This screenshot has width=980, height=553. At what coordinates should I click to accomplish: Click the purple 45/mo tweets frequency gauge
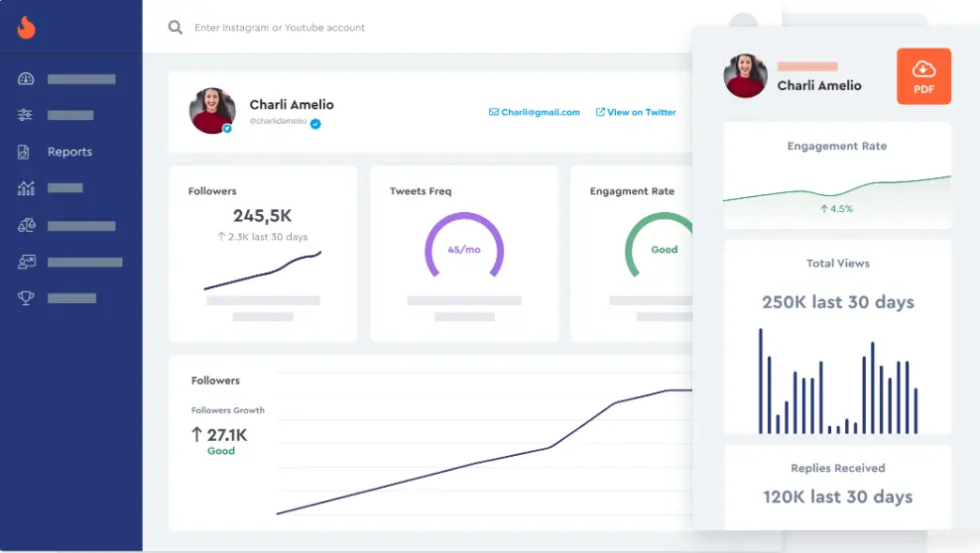[x=464, y=248]
